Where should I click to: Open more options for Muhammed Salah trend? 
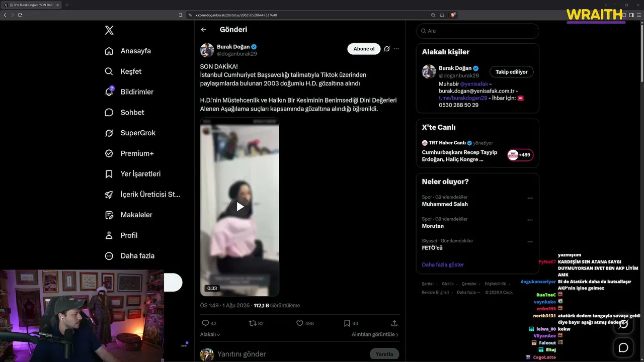(530, 198)
